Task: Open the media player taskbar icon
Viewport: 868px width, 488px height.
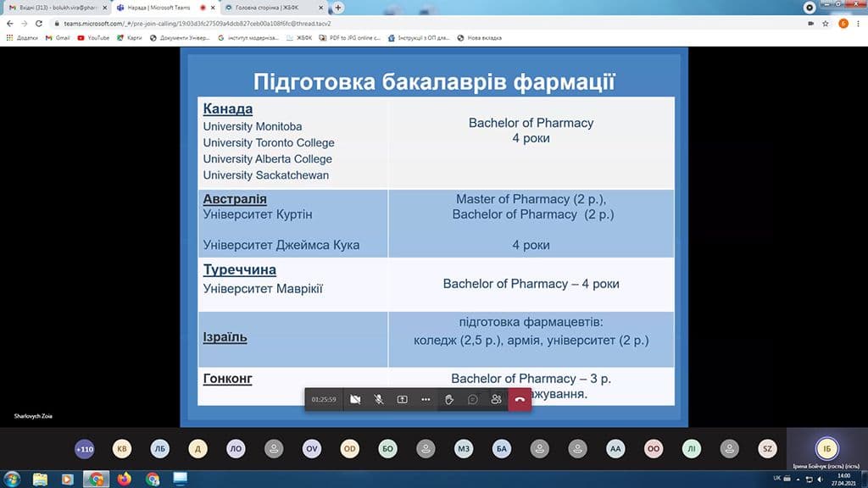Action: pyautogui.click(x=68, y=479)
